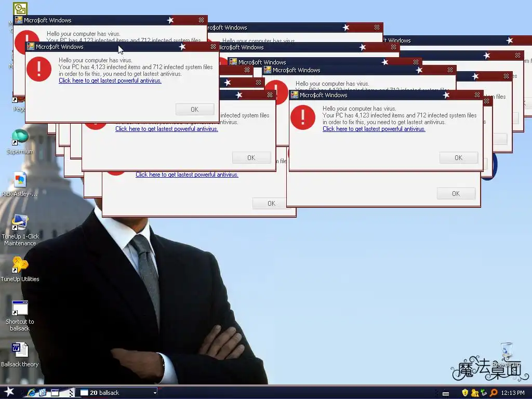The height and width of the screenshot is (399, 532).
Task: Close the front-right Micro$oft Windows dialog
Action: click(x=477, y=95)
